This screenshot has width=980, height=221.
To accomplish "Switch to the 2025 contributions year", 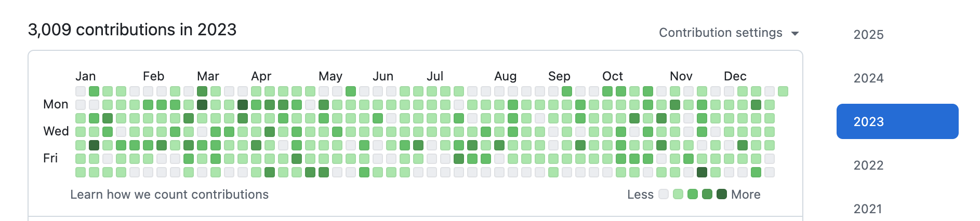I will tap(868, 35).
